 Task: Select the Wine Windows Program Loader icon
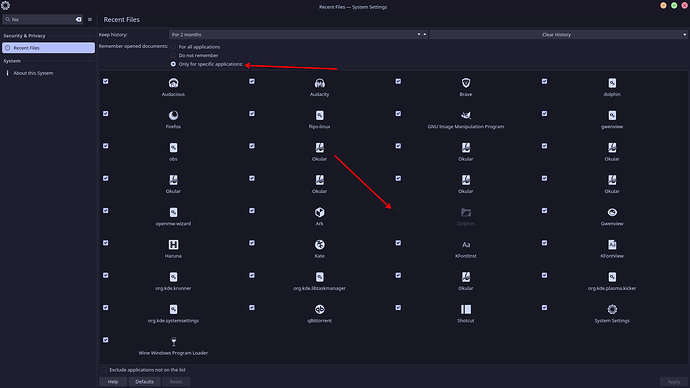coord(173,342)
